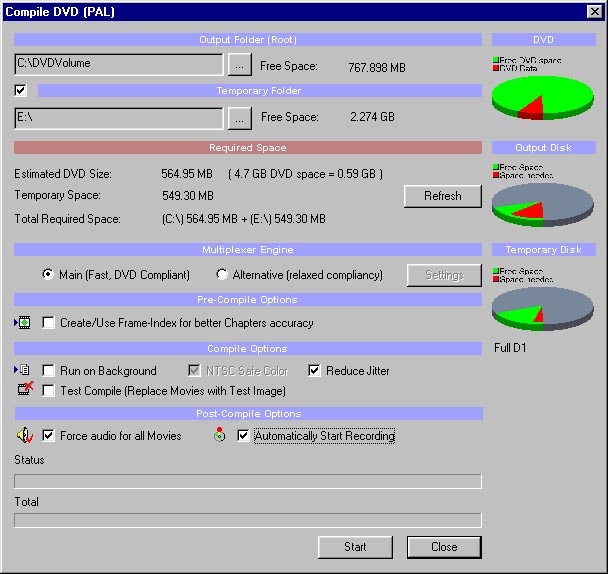Image resolution: width=608 pixels, height=574 pixels.
Task: Click the '2.274 GB' free space value
Action: 372,117
